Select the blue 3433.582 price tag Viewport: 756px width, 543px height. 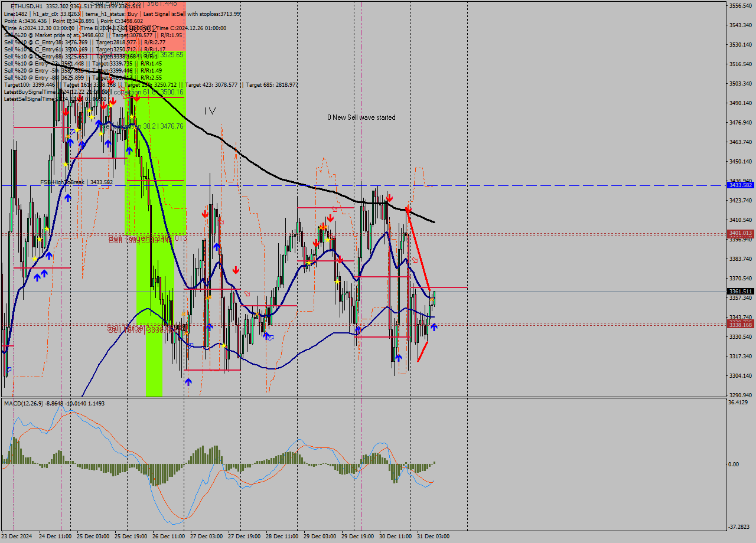coord(741,185)
